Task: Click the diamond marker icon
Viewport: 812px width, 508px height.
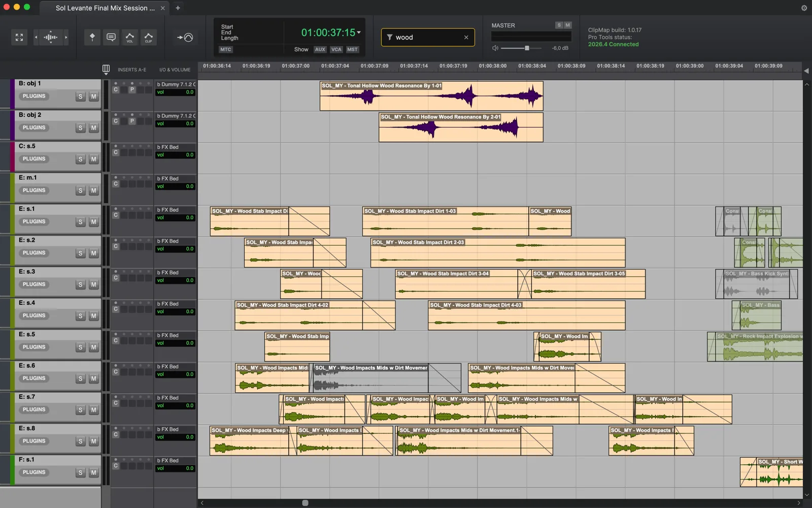Action: click(92, 37)
